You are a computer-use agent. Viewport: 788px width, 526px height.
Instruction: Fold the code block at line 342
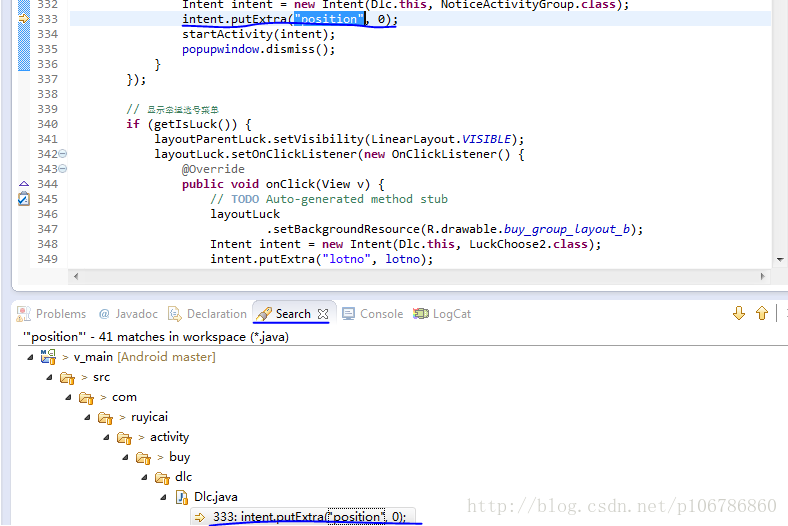tap(63, 154)
